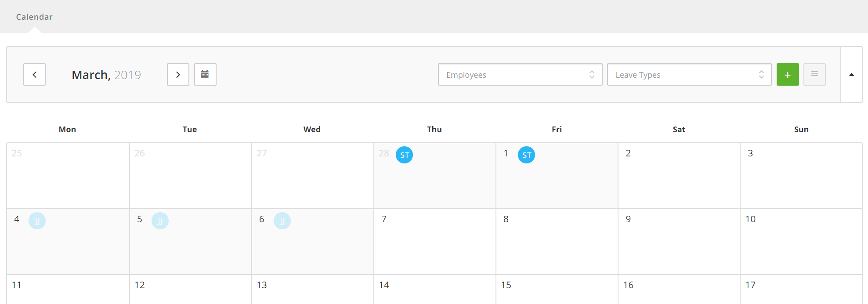Go to previous month with left chevron
The width and height of the screenshot is (868, 304).
34,75
